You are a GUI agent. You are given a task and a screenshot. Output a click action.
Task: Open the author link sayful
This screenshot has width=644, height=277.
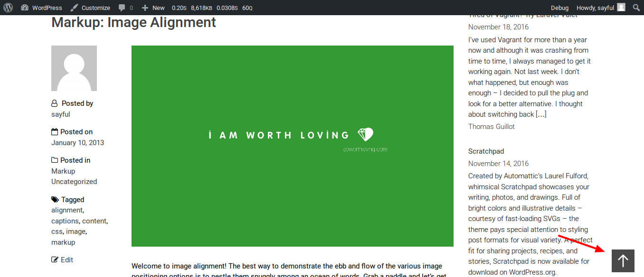pos(61,114)
